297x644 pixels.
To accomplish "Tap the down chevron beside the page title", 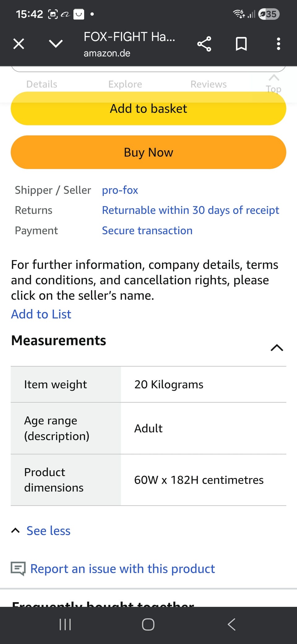I will click(56, 44).
